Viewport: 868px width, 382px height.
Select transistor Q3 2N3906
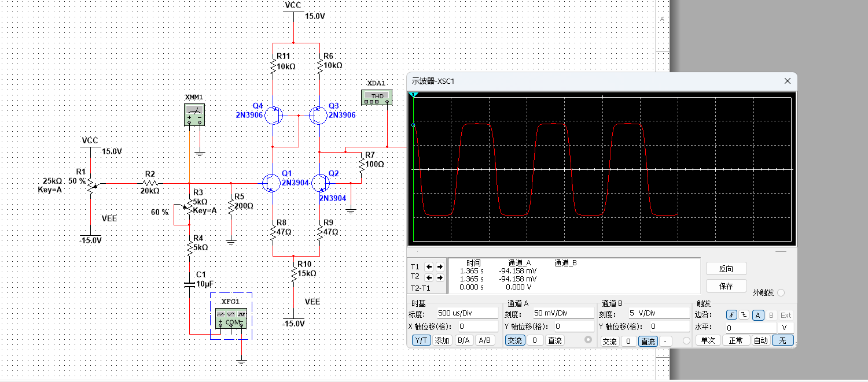coord(318,116)
